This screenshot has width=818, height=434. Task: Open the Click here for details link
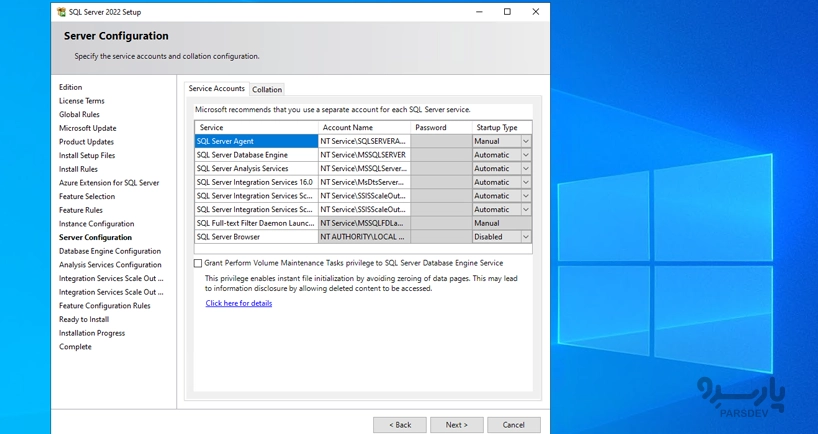click(238, 303)
